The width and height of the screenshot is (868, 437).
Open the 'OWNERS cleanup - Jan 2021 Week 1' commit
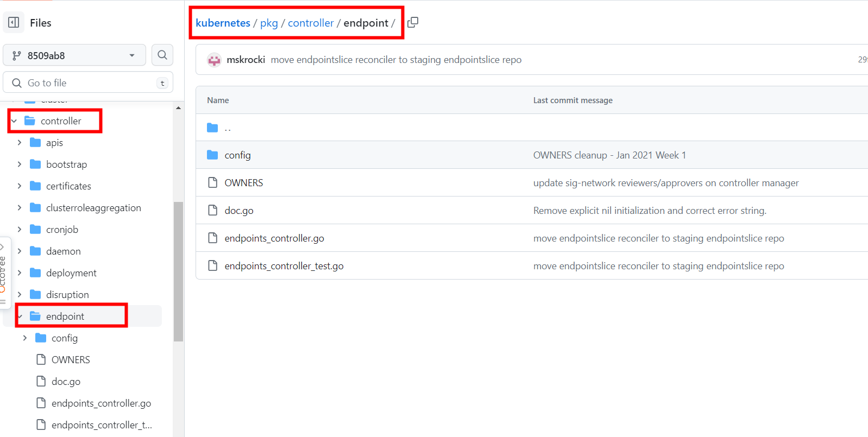pos(609,155)
